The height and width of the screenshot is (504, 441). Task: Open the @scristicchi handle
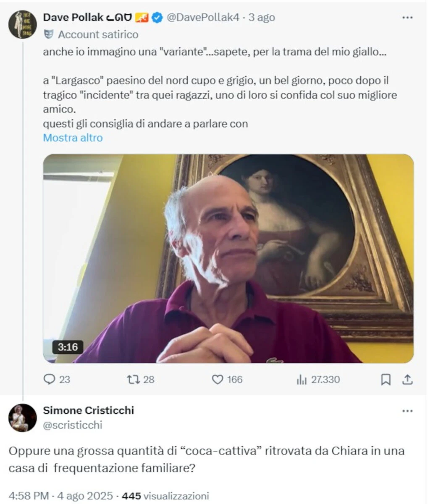(73, 425)
